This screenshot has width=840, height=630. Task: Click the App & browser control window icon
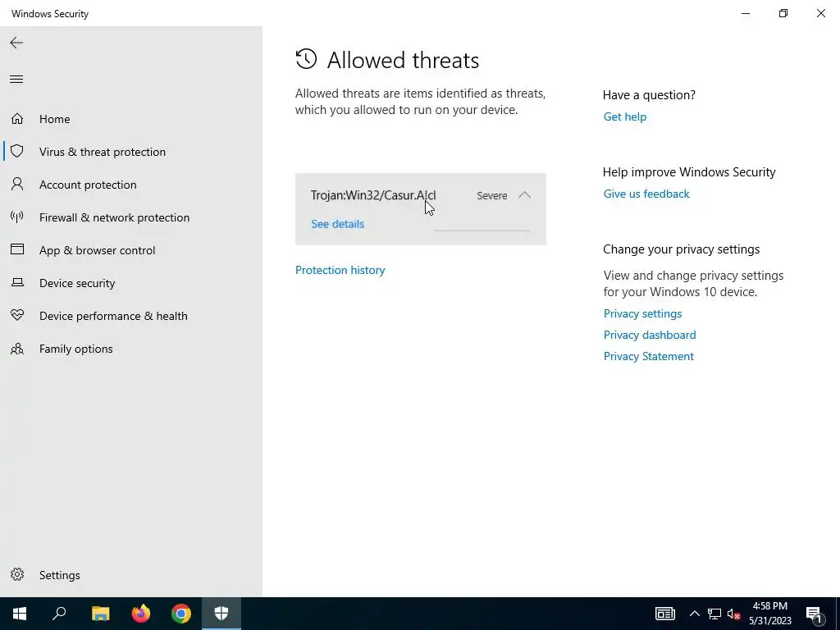point(17,249)
